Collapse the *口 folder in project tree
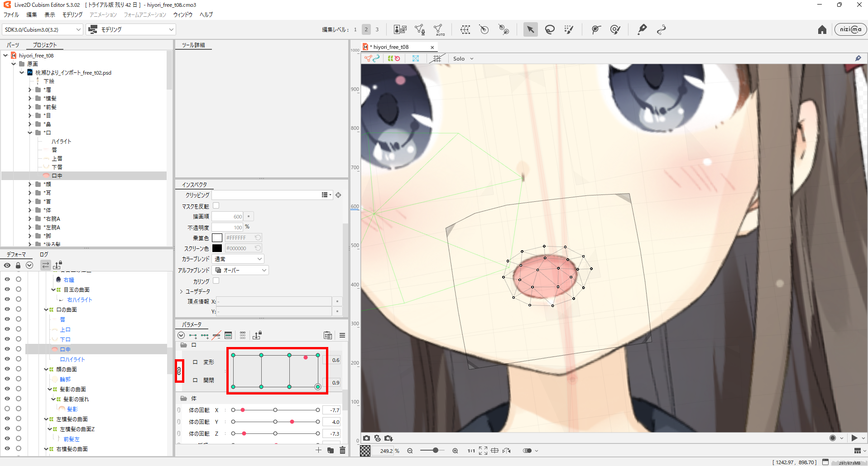 (x=30, y=133)
